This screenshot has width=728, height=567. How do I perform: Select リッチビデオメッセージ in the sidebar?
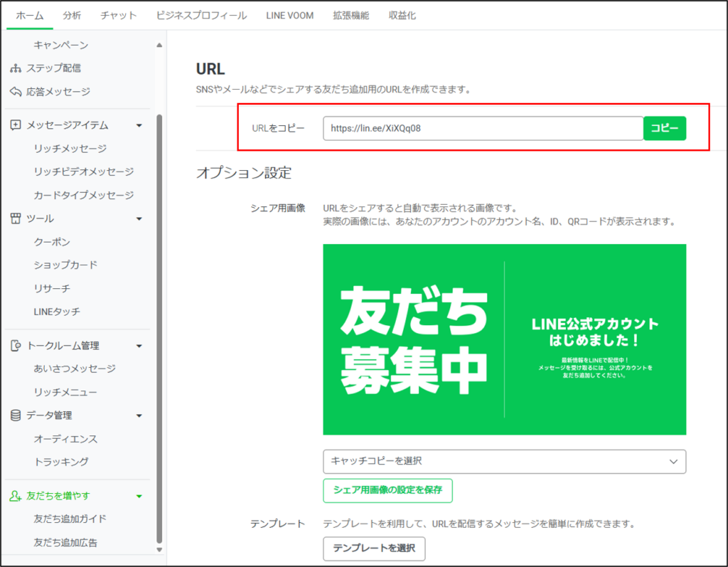(84, 171)
